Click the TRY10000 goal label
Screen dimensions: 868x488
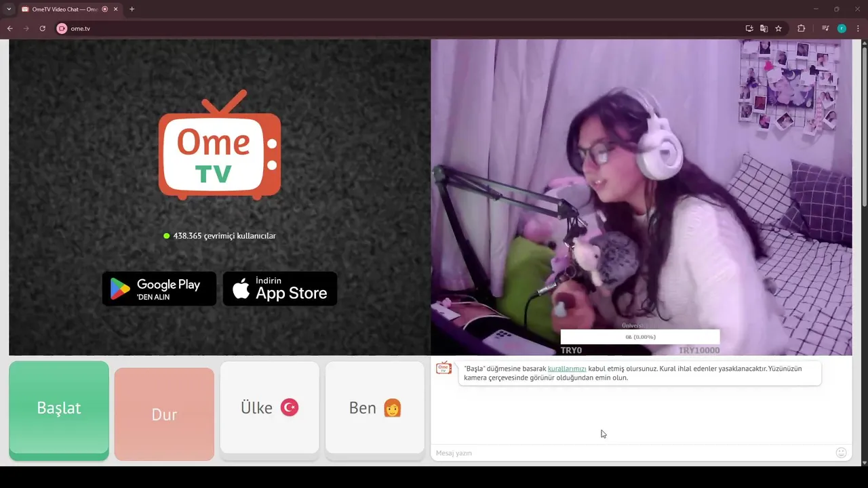click(x=699, y=350)
